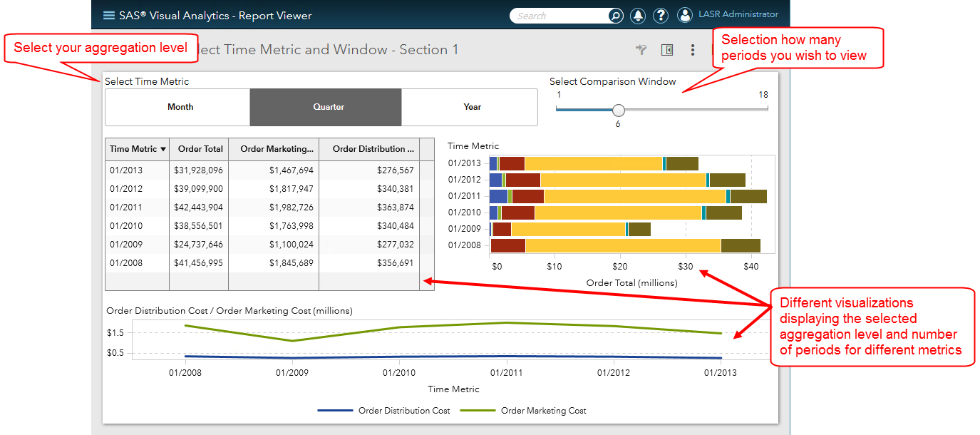Select the Quarter time metric

[328, 107]
